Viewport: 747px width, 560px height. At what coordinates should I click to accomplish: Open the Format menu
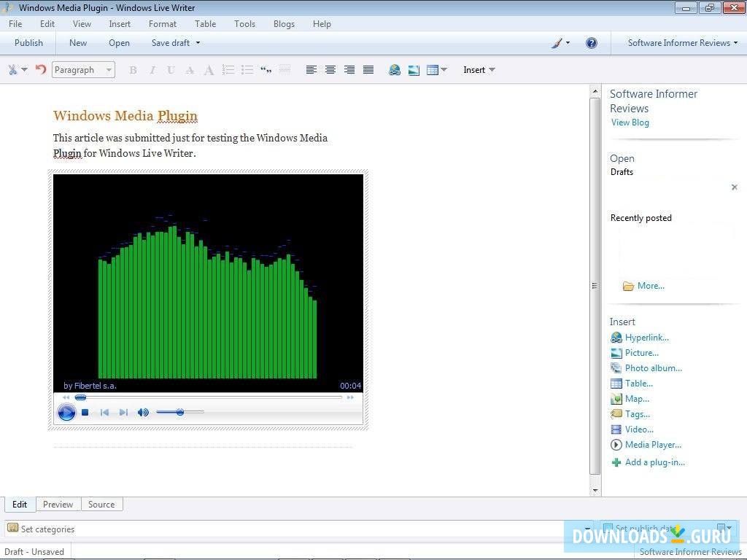click(x=163, y=24)
